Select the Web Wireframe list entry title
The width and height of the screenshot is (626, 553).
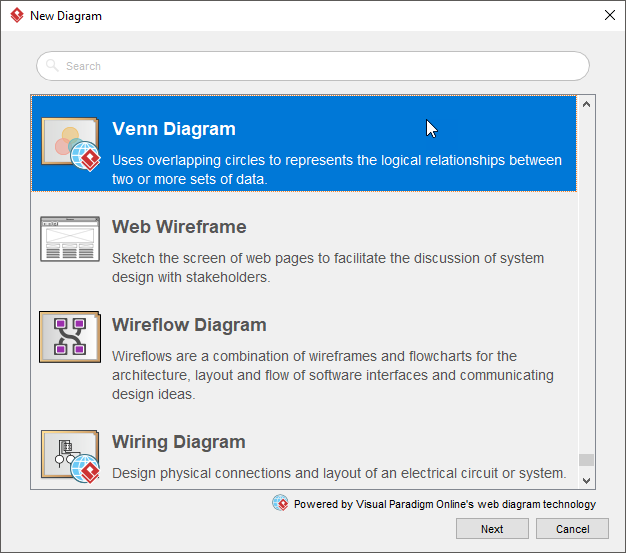tap(179, 227)
